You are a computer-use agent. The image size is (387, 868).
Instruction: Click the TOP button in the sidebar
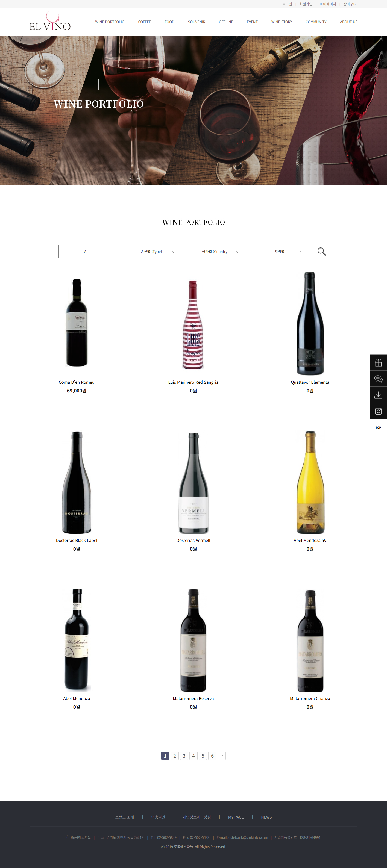pyautogui.click(x=378, y=427)
